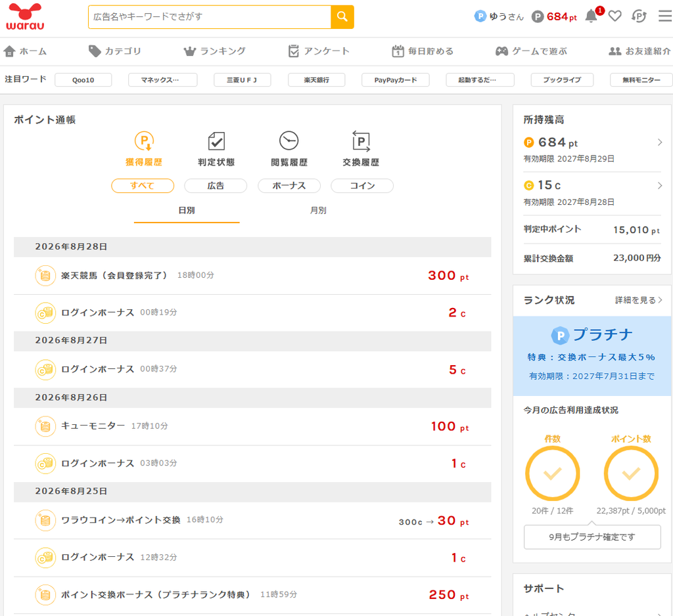The width and height of the screenshot is (673, 616).
Task: Switch to the 月別 tab
Action: tap(318, 210)
